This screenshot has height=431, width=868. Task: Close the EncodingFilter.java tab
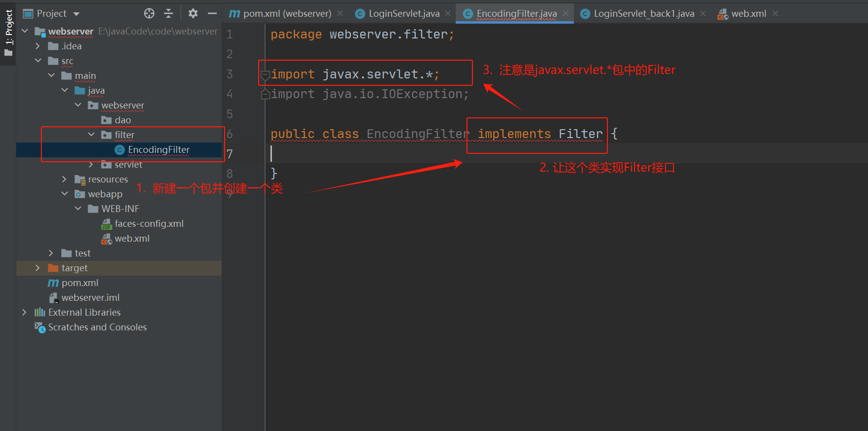(566, 13)
